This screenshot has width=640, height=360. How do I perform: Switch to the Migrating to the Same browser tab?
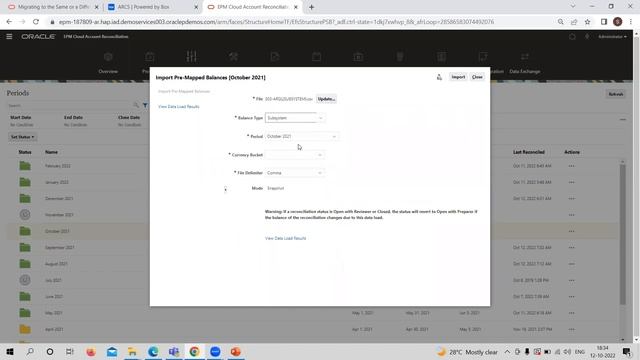click(x=53, y=7)
